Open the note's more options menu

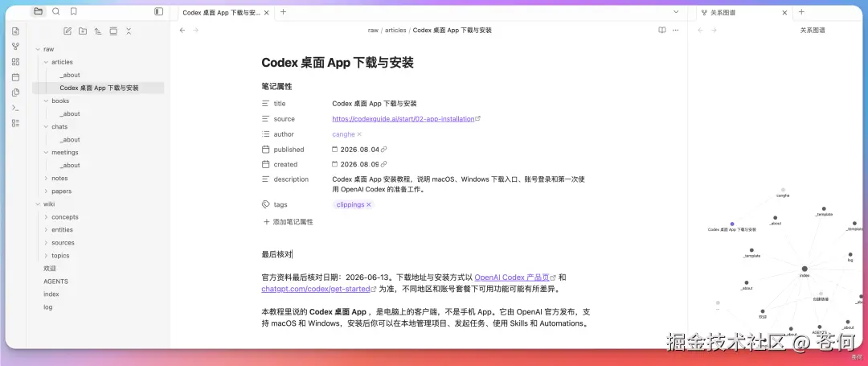[x=675, y=31]
